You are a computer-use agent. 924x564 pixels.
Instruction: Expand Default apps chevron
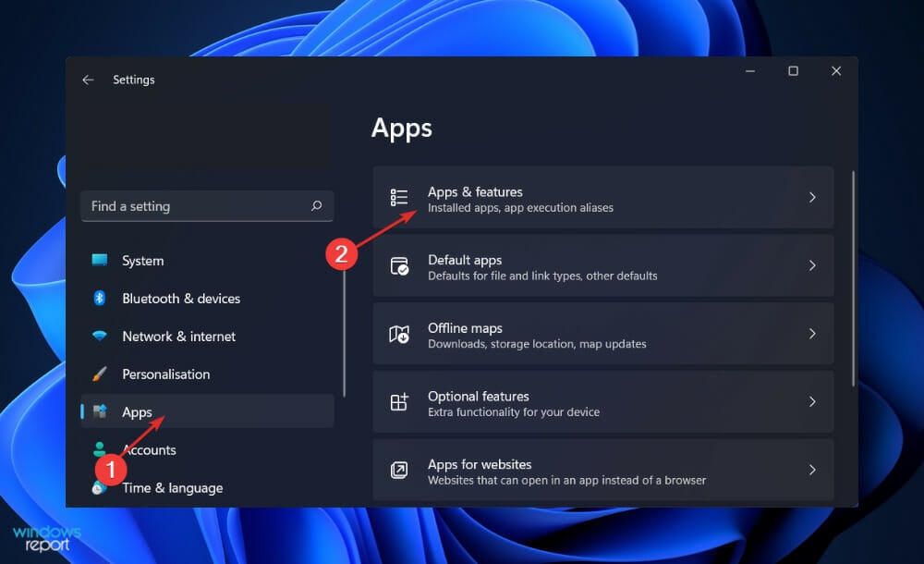[x=812, y=265]
